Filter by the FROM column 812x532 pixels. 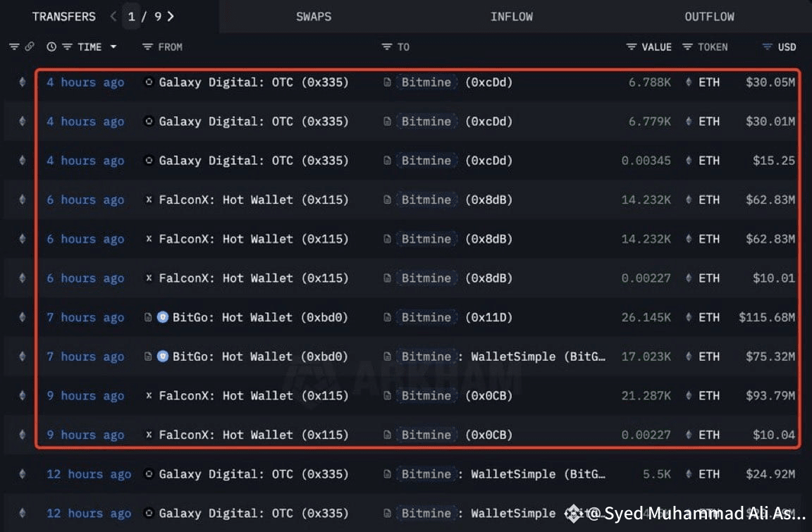click(147, 47)
